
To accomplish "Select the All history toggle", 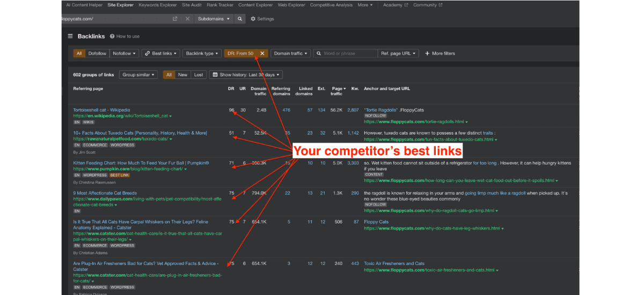I will tap(169, 75).
